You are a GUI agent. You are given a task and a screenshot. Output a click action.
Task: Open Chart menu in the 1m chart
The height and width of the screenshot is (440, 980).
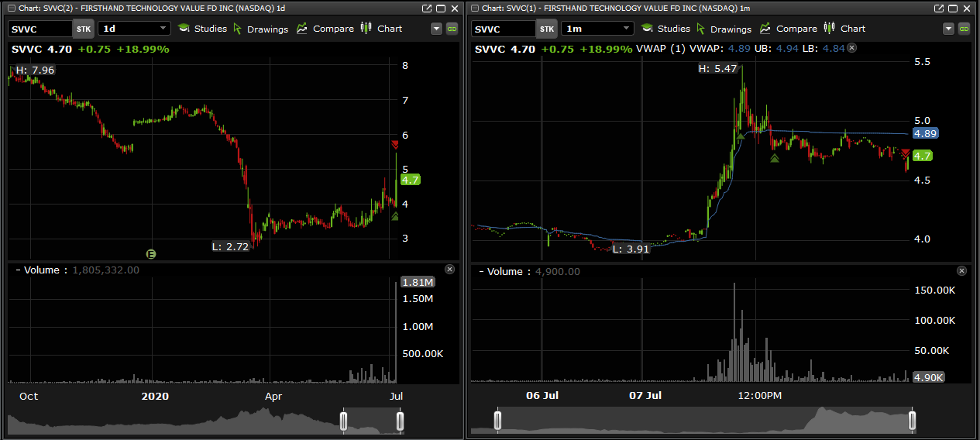(844, 29)
